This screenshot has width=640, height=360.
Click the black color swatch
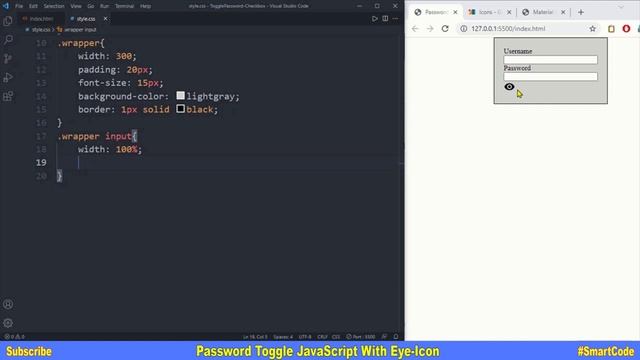pyautogui.click(x=180, y=109)
